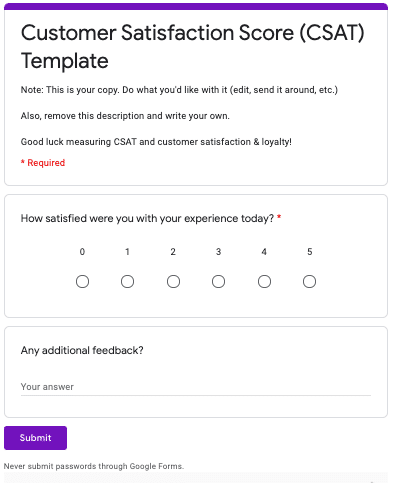Choose the highest rating 5 radio button
This screenshot has width=397, height=483.
coord(309,282)
